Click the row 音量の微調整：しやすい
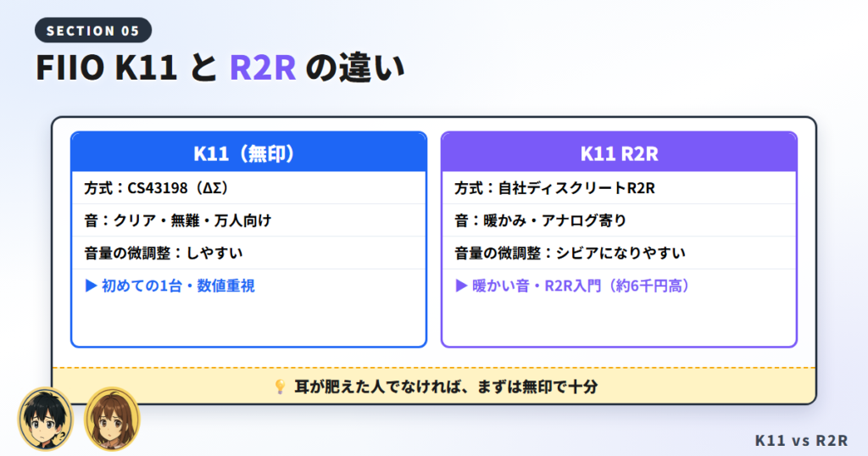This screenshot has height=456, width=868. [248, 253]
